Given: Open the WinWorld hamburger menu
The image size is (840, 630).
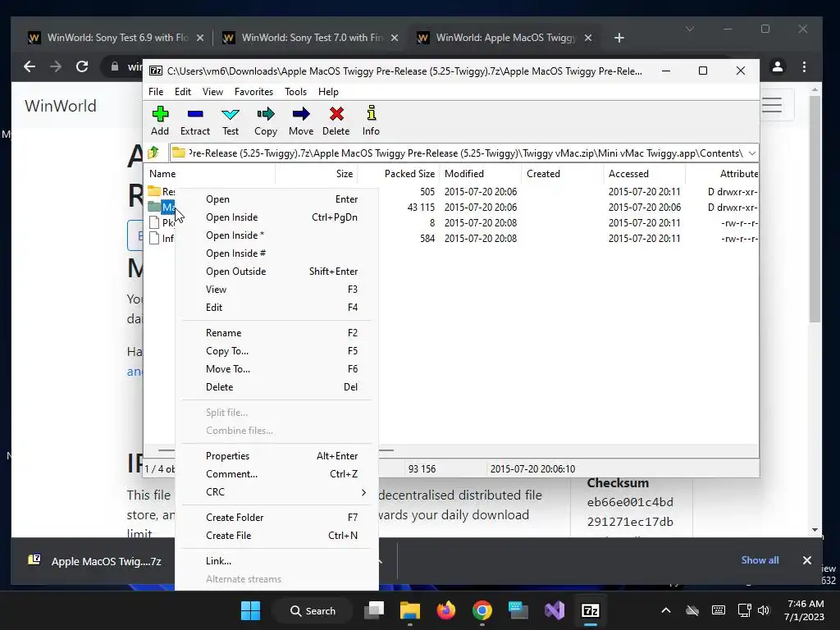Looking at the screenshot, I should (772, 105).
